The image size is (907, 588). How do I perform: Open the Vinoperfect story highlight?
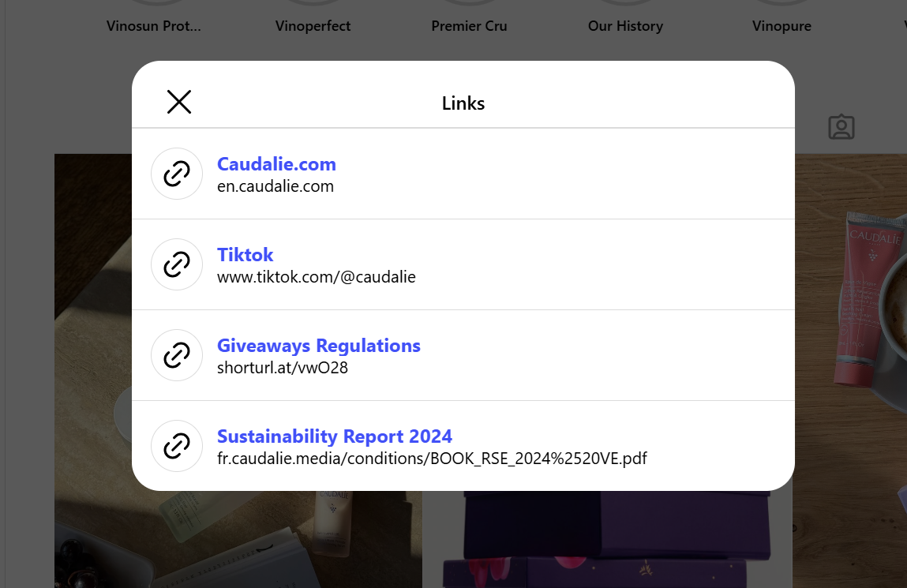[313, 25]
